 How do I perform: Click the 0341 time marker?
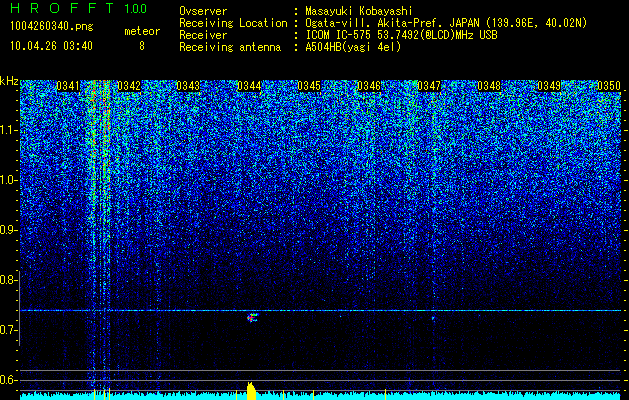(x=68, y=86)
